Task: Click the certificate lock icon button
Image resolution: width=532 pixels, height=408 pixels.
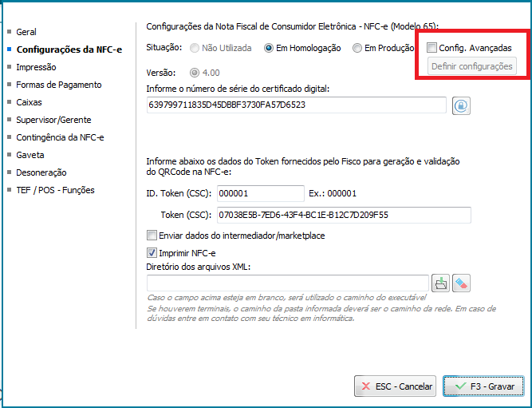Action: coord(460,105)
